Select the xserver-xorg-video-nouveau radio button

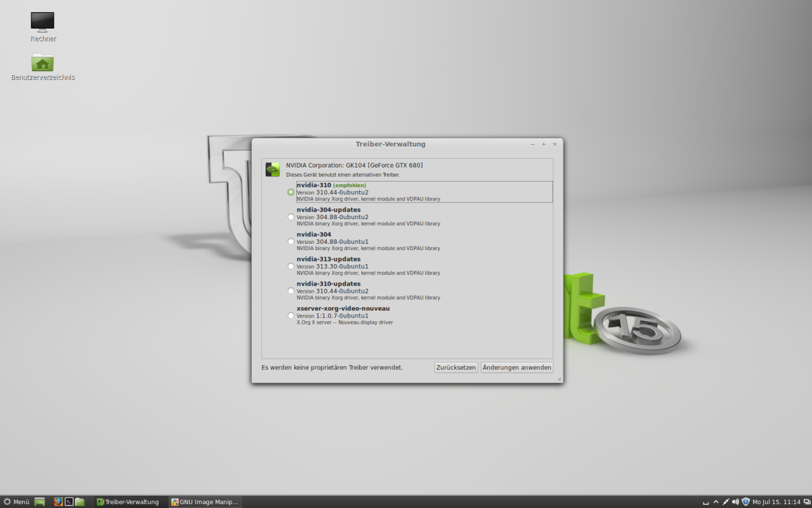291,315
